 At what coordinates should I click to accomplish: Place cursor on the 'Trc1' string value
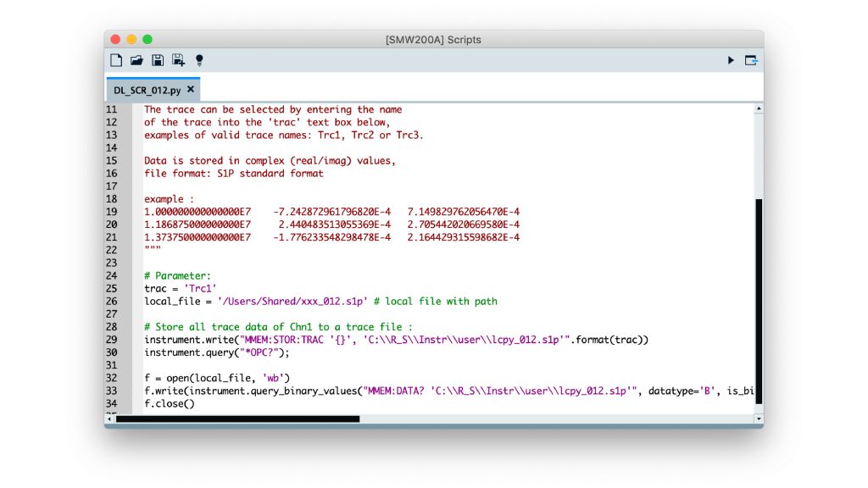[x=200, y=289]
